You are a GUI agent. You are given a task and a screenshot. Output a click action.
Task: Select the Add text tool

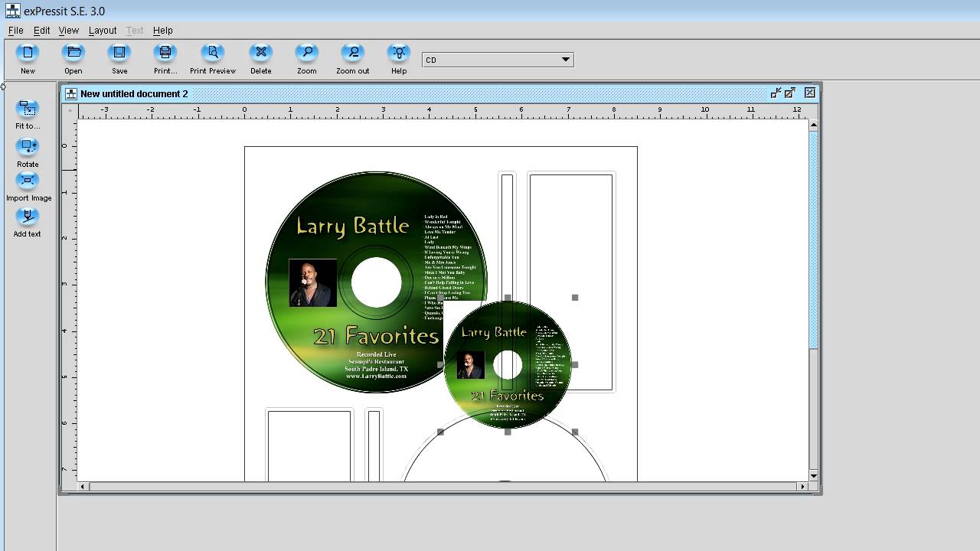28,217
